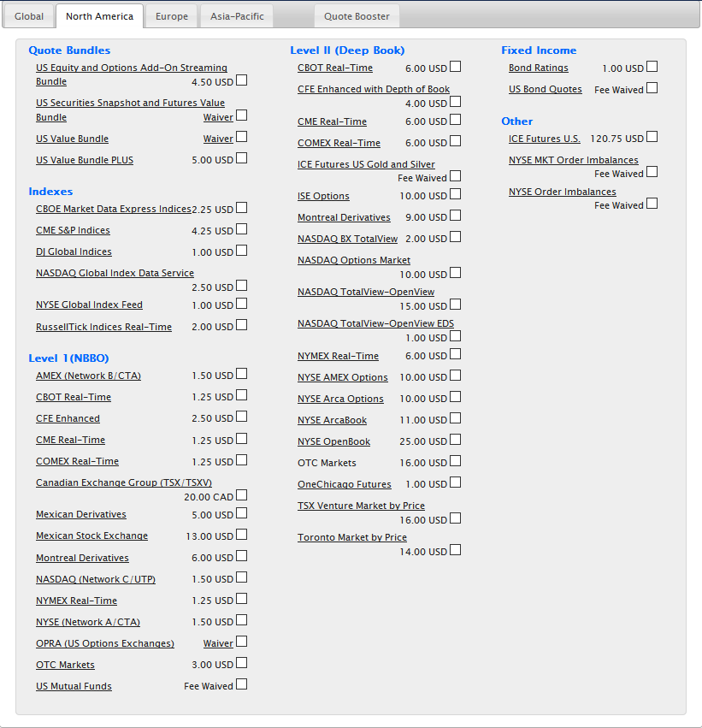Open the US Value Bundle PLUS link
Viewport: 702px width, 728px height.
click(x=85, y=160)
